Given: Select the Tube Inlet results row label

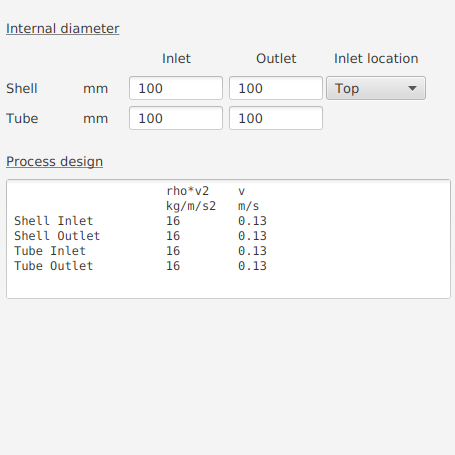Looking at the screenshot, I should click(x=50, y=251).
